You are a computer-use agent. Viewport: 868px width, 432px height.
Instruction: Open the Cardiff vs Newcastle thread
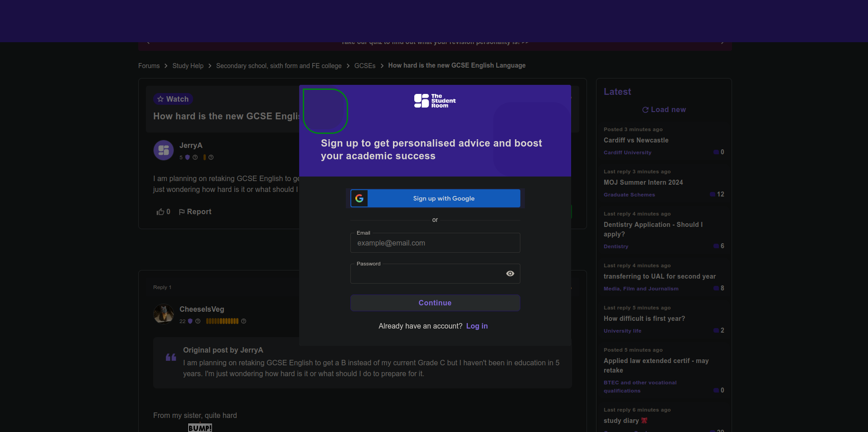pyautogui.click(x=636, y=140)
